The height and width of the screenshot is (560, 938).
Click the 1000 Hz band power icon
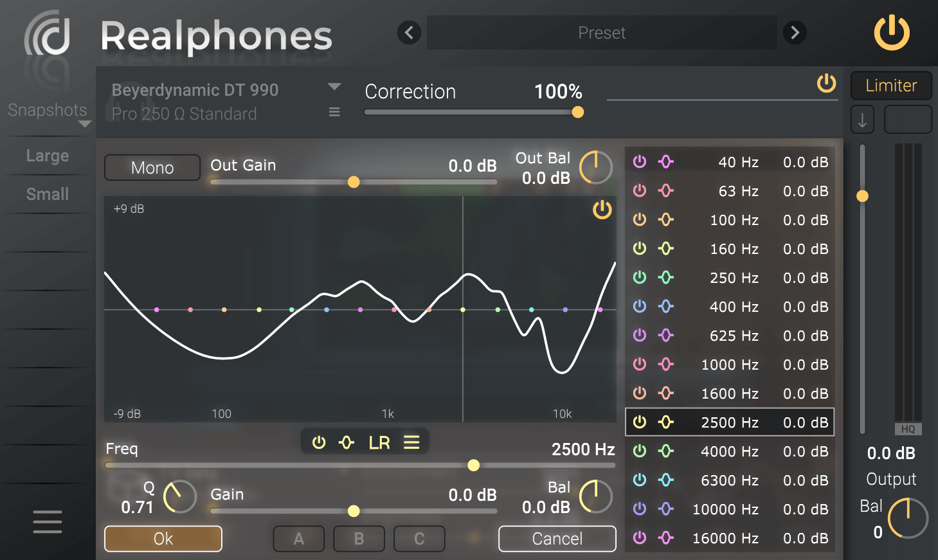point(640,364)
